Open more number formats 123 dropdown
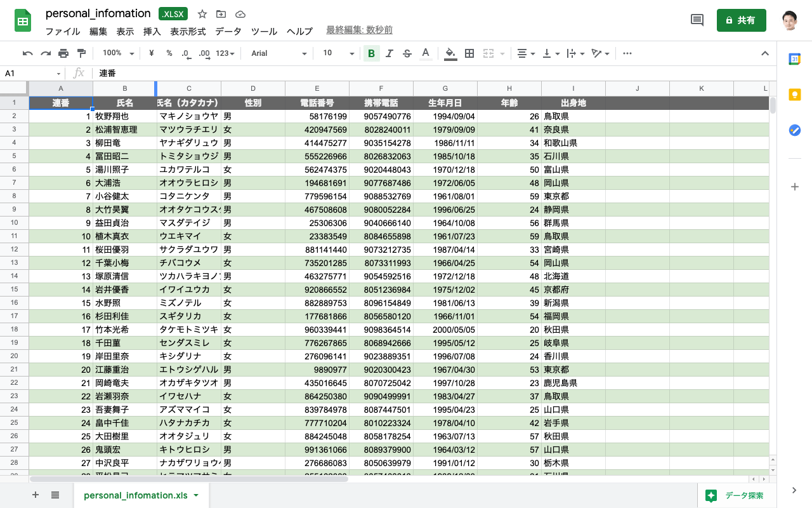Viewport: 812px width, 508px height. click(x=225, y=53)
